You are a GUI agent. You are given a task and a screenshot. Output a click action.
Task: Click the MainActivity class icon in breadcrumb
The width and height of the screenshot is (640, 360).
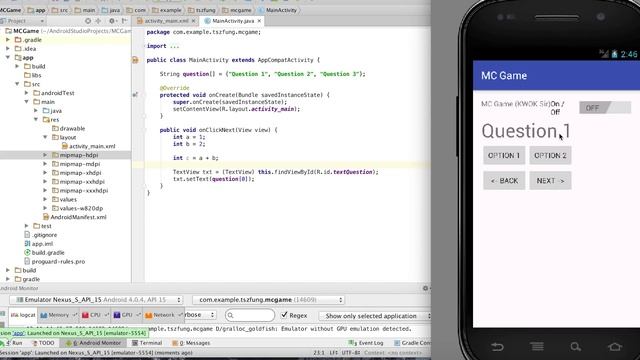[x=261, y=10]
